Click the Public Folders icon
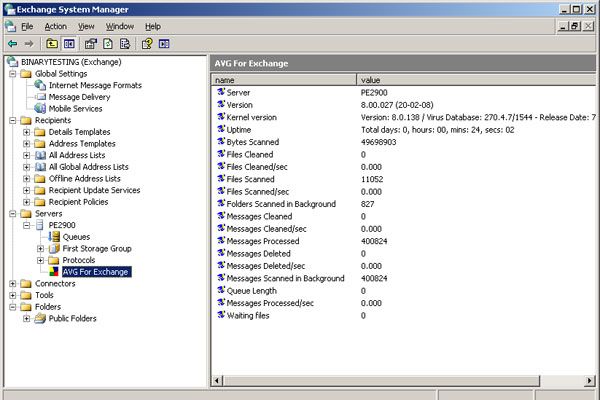 tap(40, 318)
